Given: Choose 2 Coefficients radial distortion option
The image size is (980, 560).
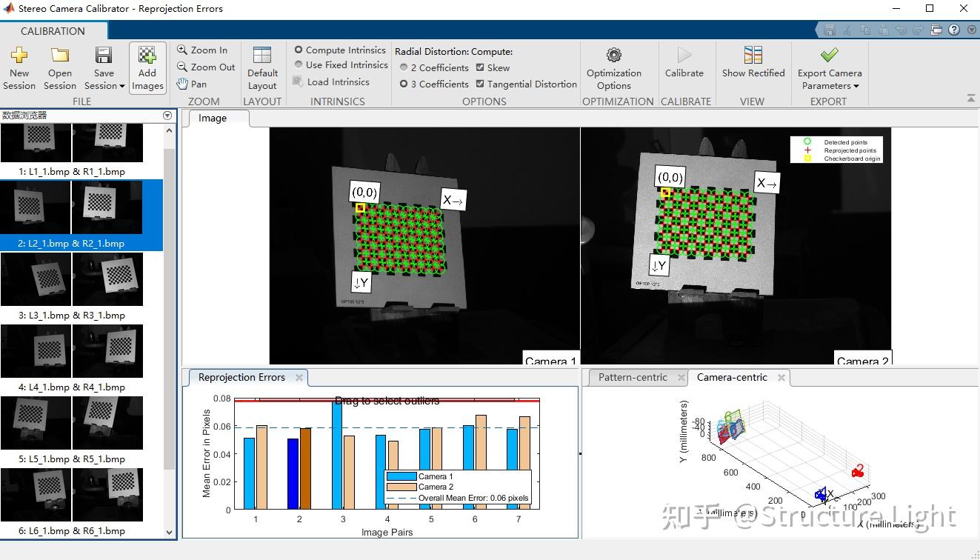Looking at the screenshot, I should 404,67.
